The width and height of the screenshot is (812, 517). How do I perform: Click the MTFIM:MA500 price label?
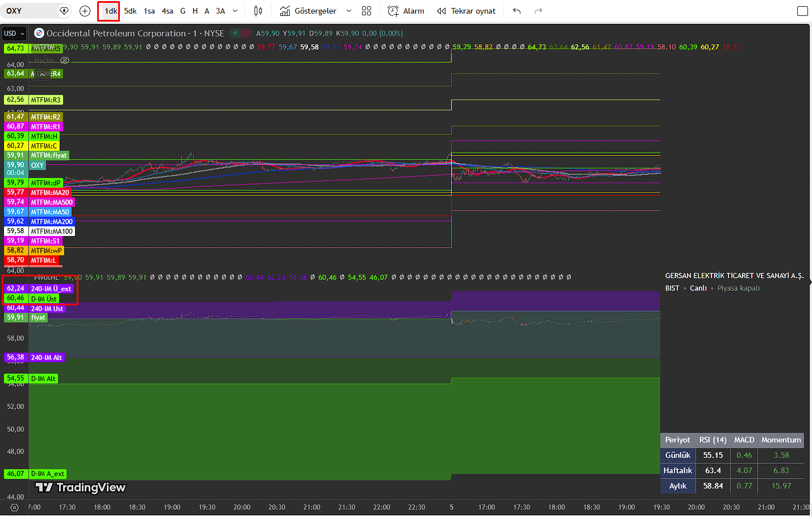point(52,202)
